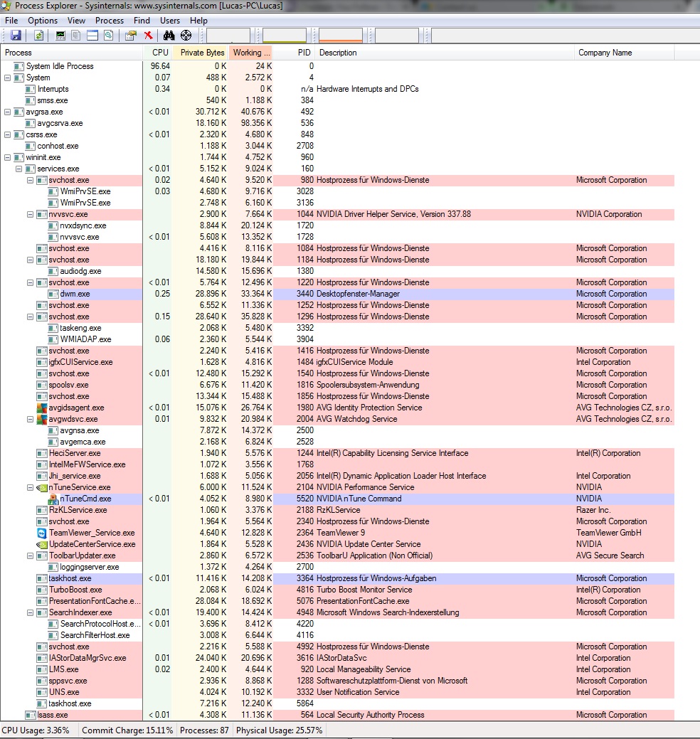The image size is (700, 739).
Task: Select the avgidsagent.exe process icon
Action: click(41, 408)
